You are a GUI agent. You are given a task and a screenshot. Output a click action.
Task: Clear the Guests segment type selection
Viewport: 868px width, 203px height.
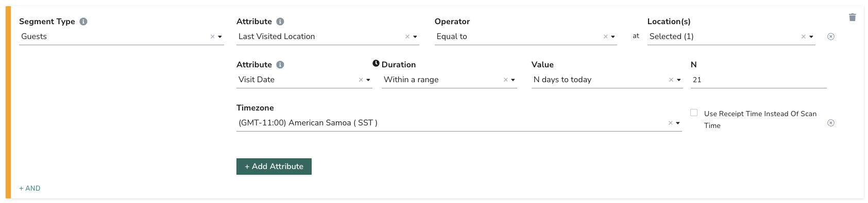212,36
